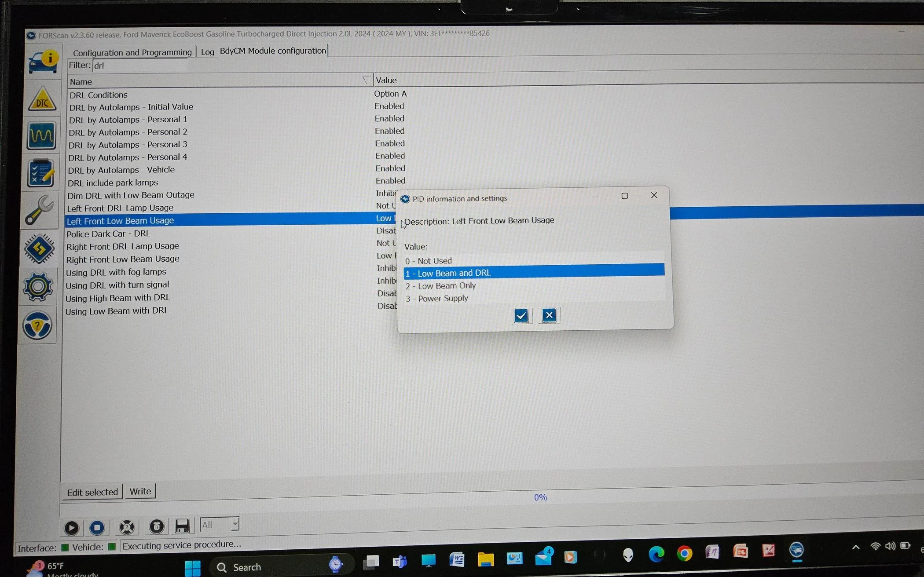This screenshot has height=577, width=924.
Task: Click the Edit selected button
Action: click(x=92, y=492)
